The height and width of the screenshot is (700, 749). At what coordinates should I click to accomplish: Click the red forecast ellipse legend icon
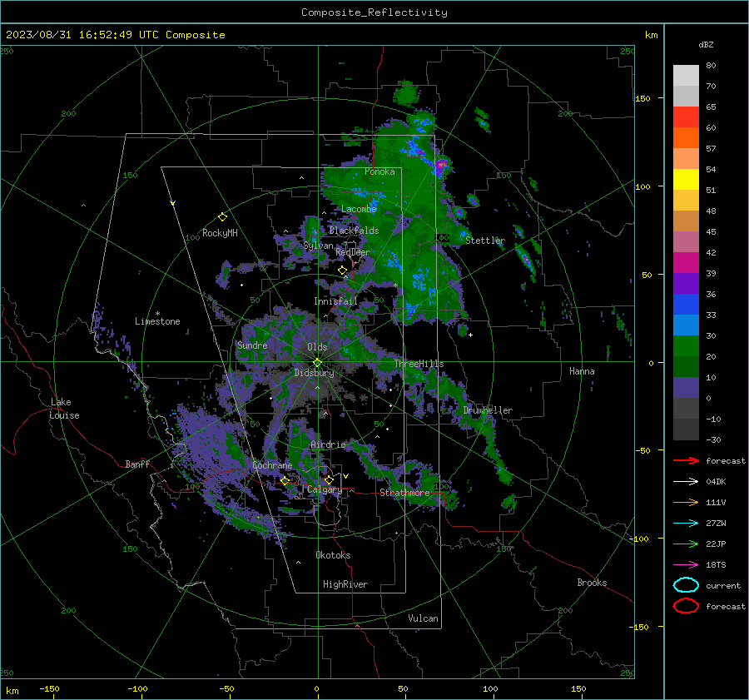click(686, 606)
